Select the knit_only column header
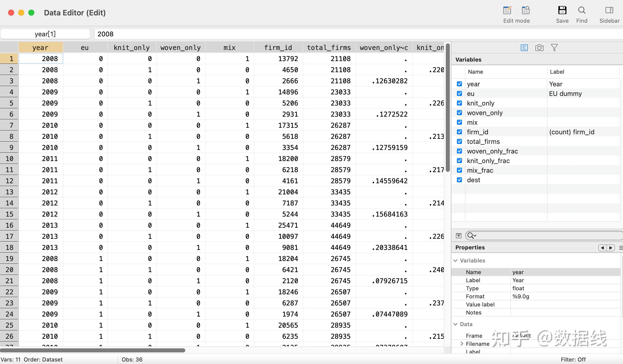623x364 pixels. tap(132, 47)
